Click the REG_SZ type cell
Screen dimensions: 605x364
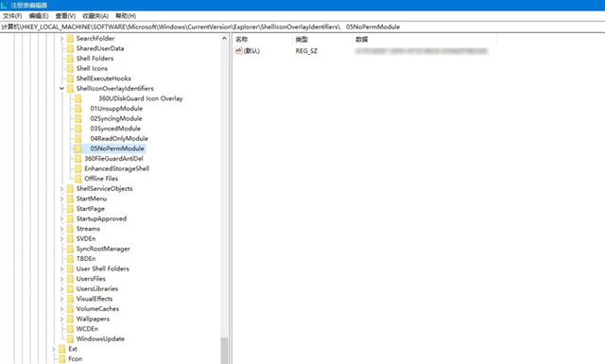[x=306, y=51]
